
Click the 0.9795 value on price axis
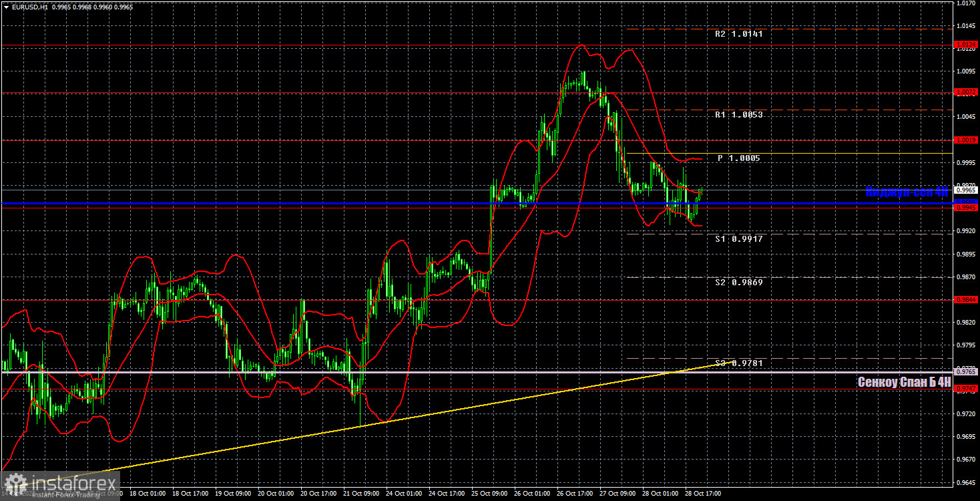point(967,345)
